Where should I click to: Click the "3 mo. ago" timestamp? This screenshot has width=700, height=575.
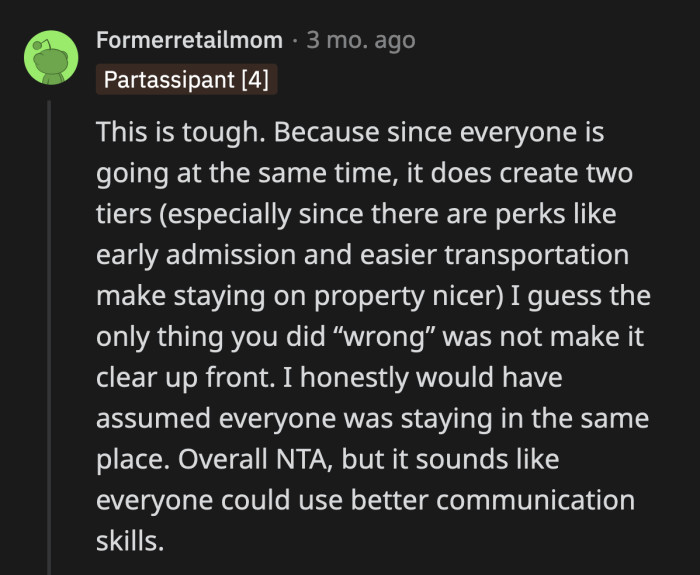tap(361, 41)
